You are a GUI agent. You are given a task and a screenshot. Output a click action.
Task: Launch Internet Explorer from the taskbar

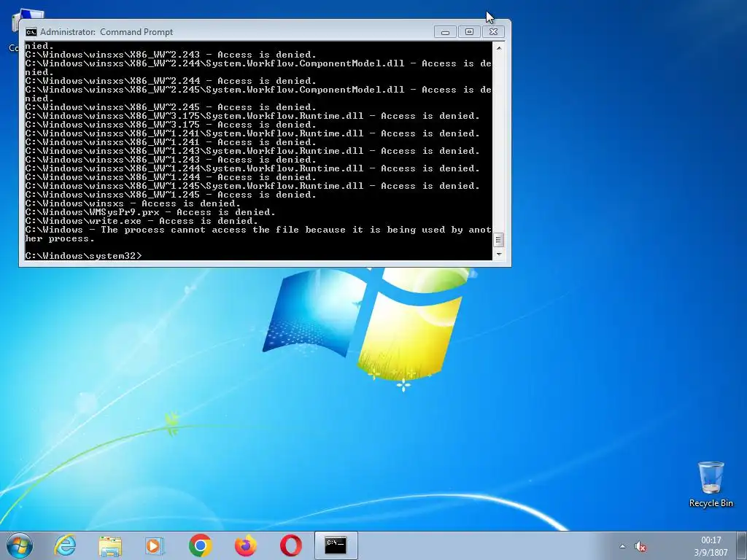[x=65, y=545]
